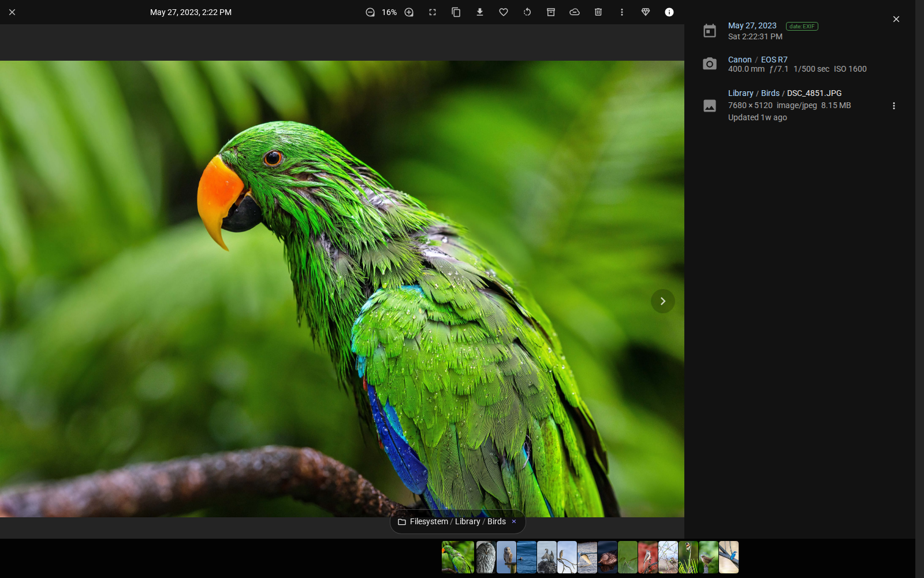This screenshot has height=578, width=924.
Task: Select the titmouse on red background thumbnail
Action: click(648, 557)
